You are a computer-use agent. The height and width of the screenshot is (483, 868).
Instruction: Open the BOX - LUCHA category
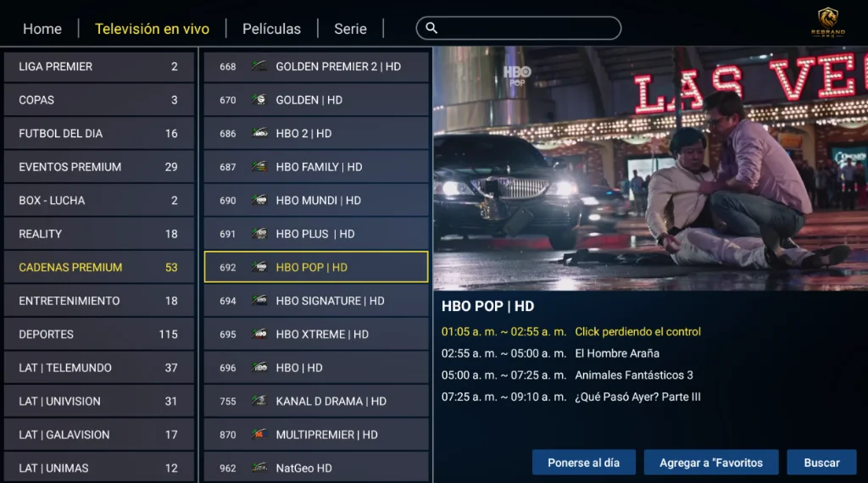(x=99, y=200)
